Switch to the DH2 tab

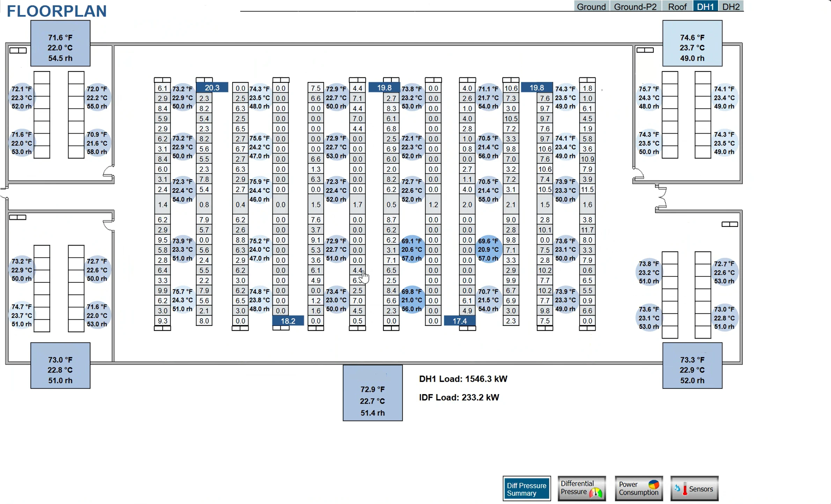pos(731,7)
